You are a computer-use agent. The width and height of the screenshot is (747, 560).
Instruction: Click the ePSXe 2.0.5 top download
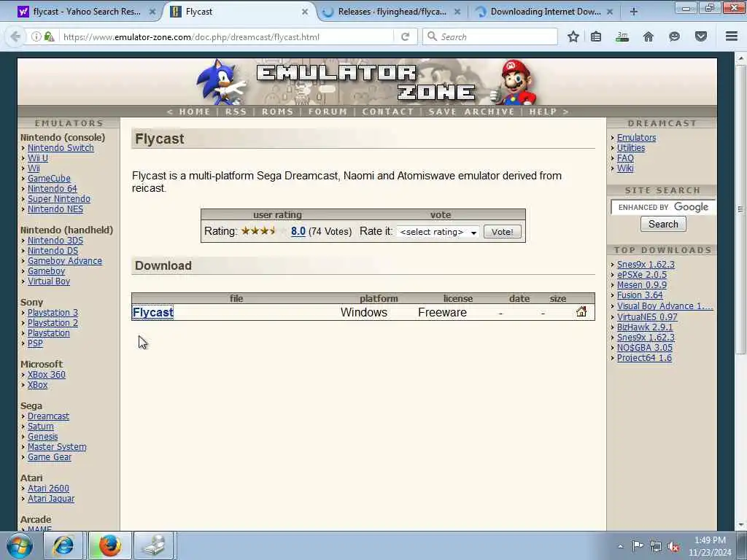(642, 275)
